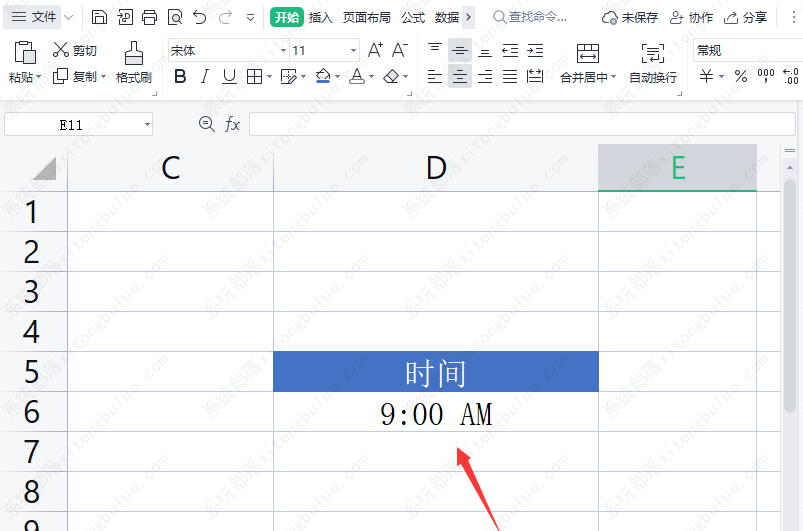The height and width of the screenshot is (531, 803).
Task: Toggle middle vertical alignment
Action: pos(460,50)
